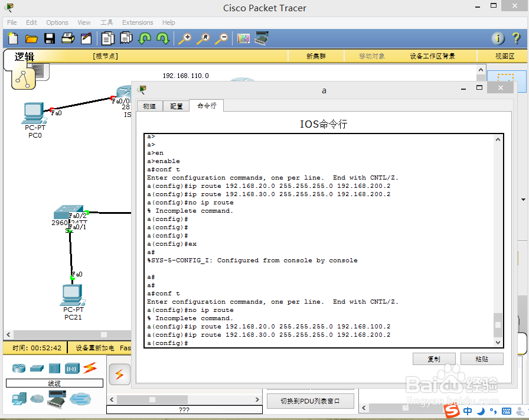Undo with the left green arrow icon

(145, 38)
